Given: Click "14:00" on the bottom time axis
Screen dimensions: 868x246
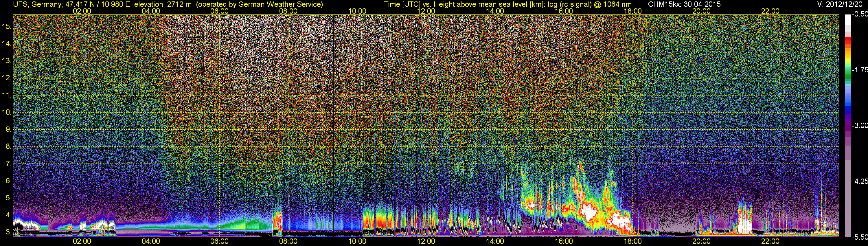Looking at the screenshot, I should pyautogui.click(x=495, y=241).
